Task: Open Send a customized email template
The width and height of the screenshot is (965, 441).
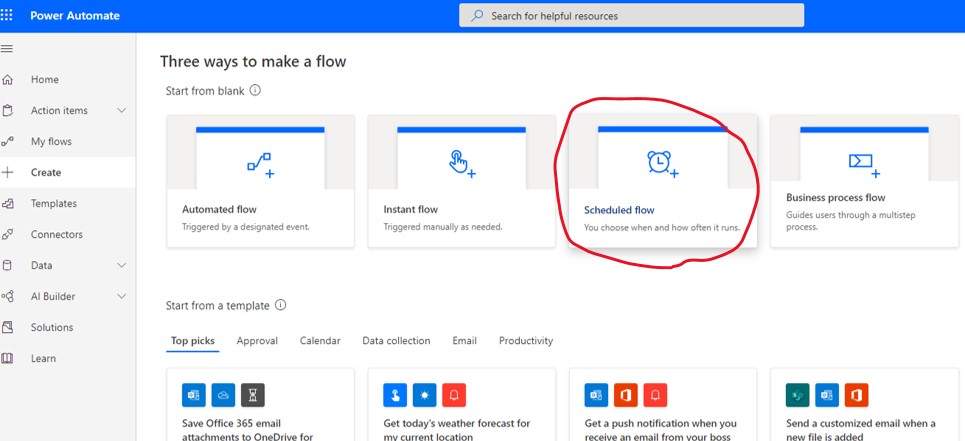Action: point(865,405)
